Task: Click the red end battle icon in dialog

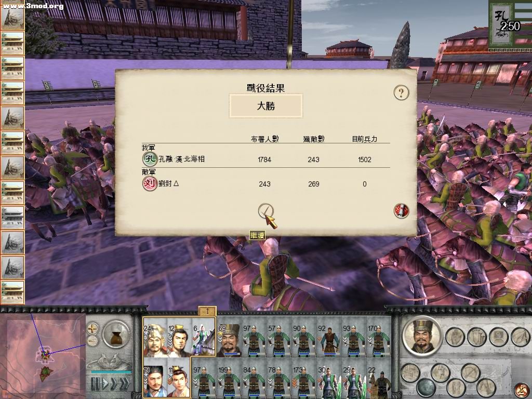Action: click(401, 211)
